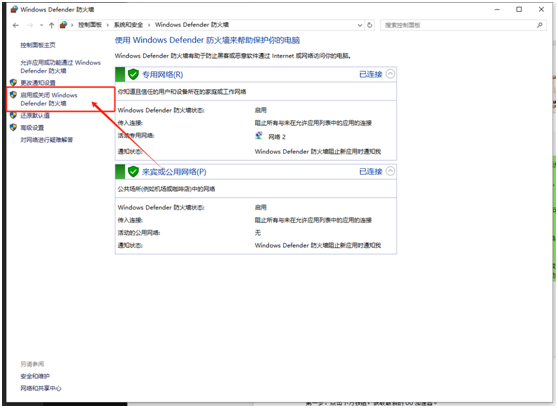The image size is (558, 408).
Task: Go back using the Back arrow
Action: pyautogui.click(x=15, y=25)
